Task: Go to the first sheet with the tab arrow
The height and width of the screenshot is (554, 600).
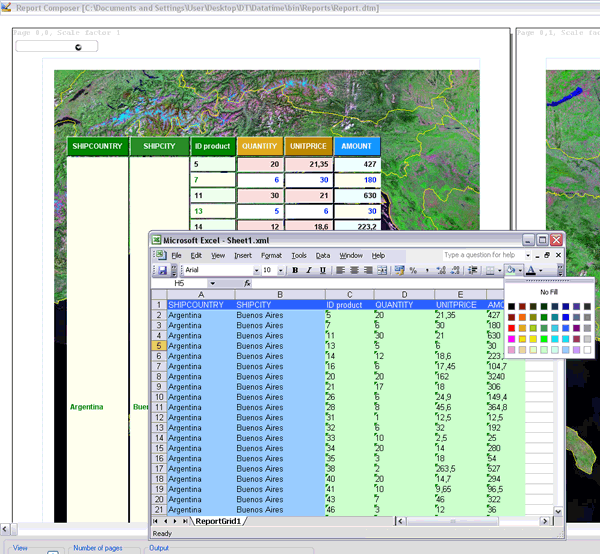Action: tap(155, 521)
